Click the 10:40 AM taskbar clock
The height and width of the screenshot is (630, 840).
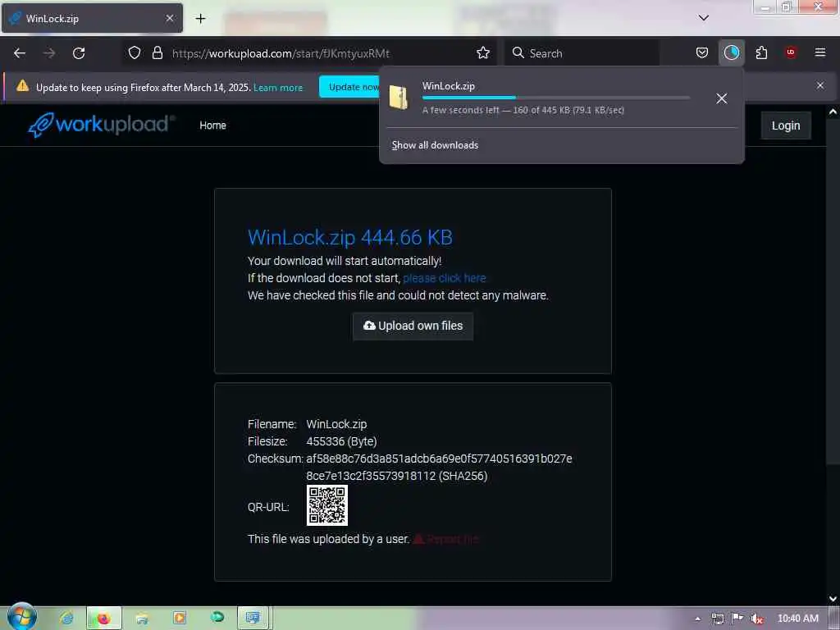click(x=797, y=619)
